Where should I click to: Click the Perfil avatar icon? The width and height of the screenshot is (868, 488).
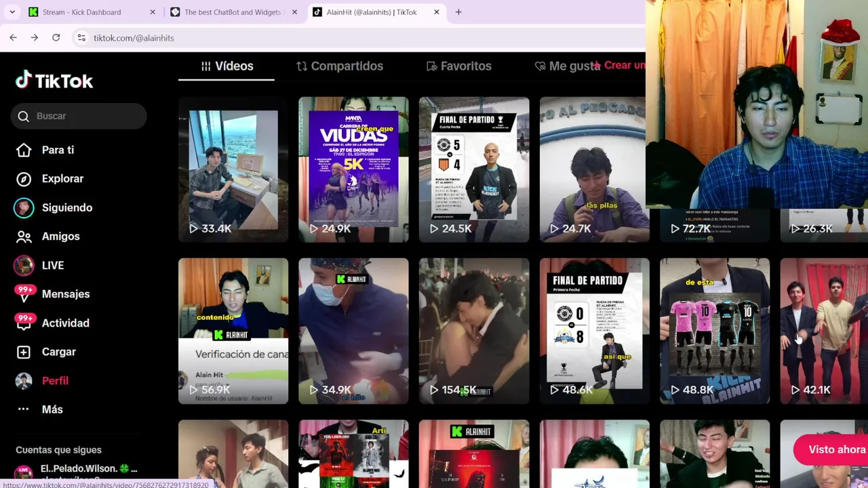(x=24, y=381)
